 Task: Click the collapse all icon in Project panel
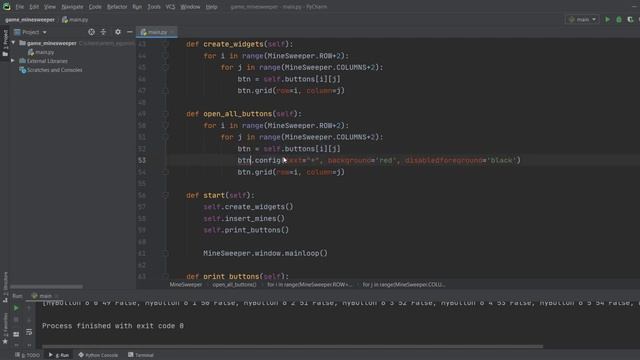(x=103, y=32)
